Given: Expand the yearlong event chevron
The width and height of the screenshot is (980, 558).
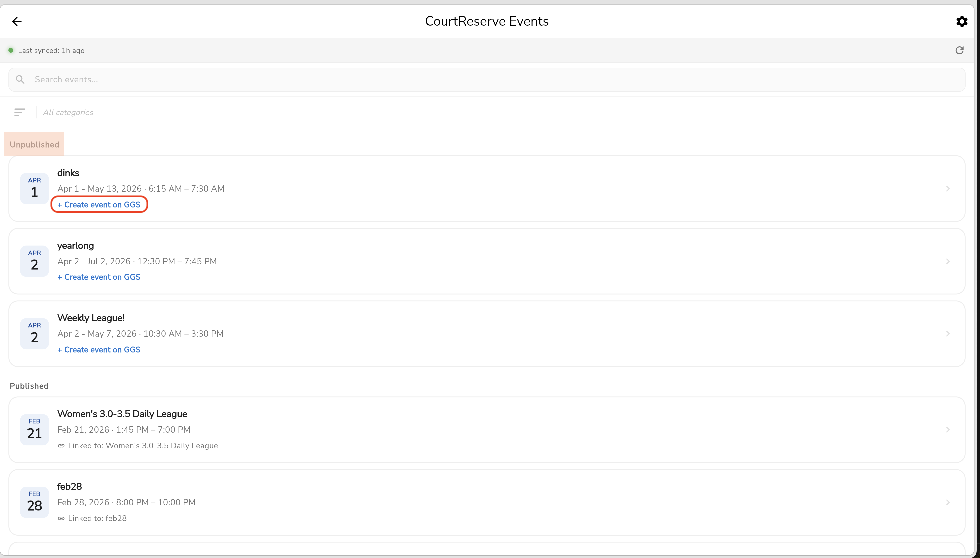Looking at the screenshot, I should [948, 261].
